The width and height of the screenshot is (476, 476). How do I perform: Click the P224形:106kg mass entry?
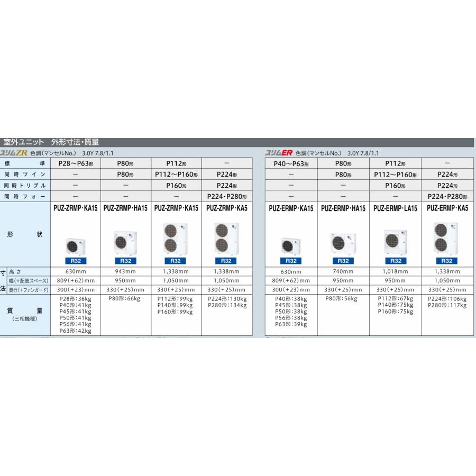(447, 299)
